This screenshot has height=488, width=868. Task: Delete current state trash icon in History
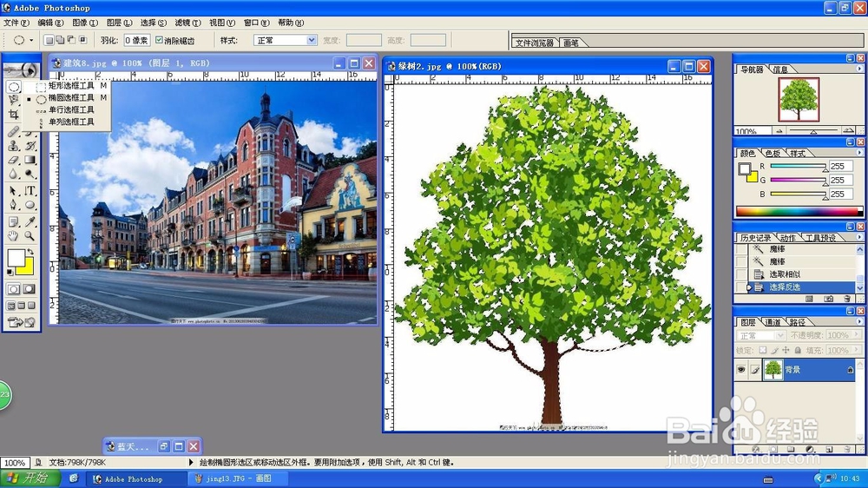847,299
